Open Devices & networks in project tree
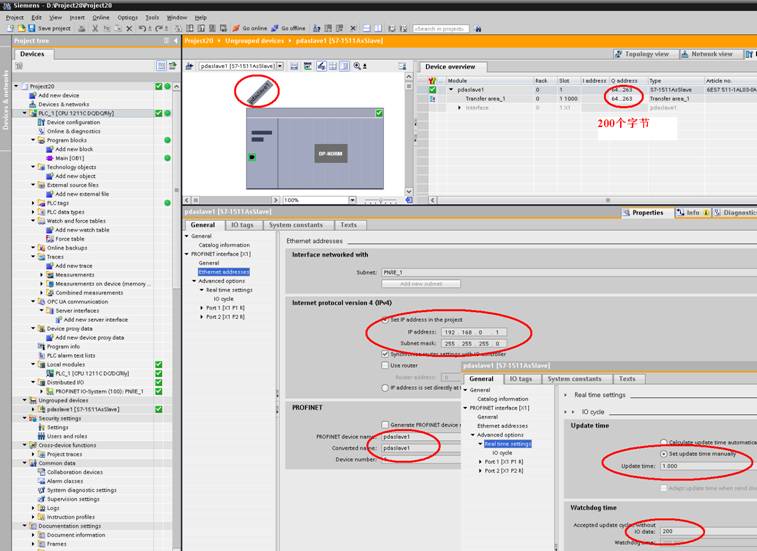The image size is (757, 551). (64, 104)
